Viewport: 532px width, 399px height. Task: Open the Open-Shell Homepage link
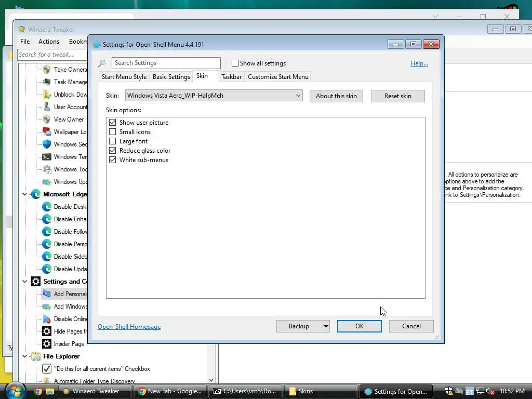[129, 327]
